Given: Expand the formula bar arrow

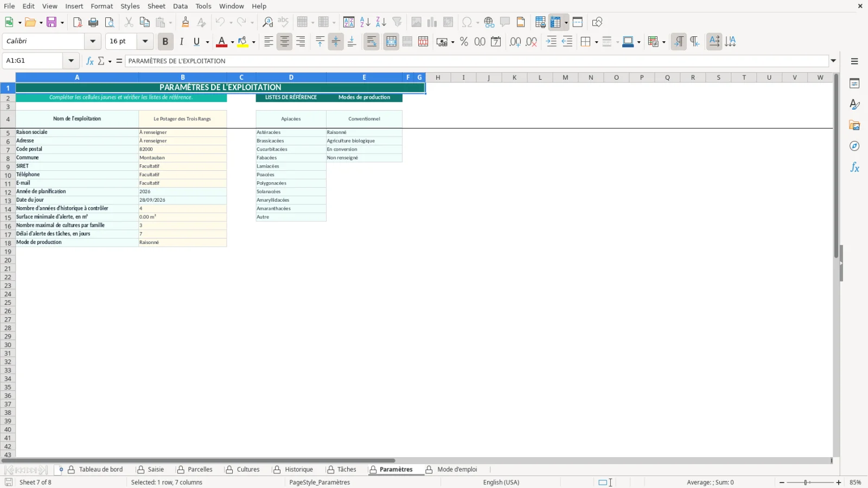Looking at the screenshot, I should (x=834, y=61).
